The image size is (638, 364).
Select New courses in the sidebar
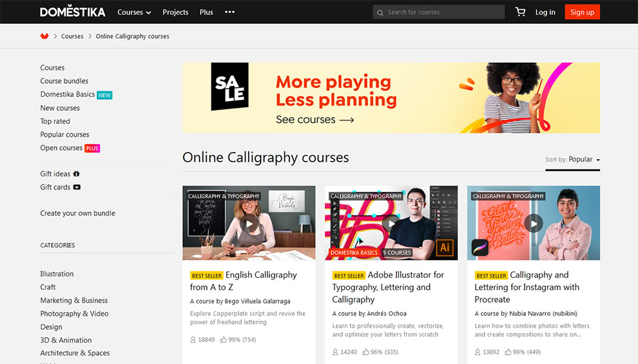(x=60, y=108)
